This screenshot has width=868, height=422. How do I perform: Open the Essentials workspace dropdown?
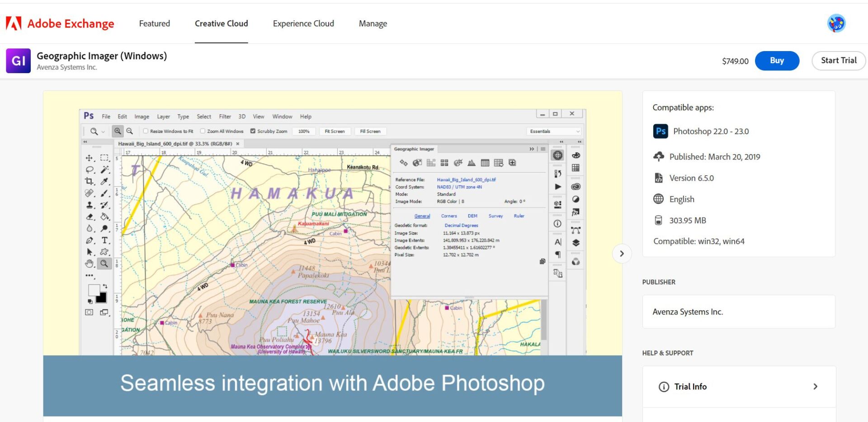554,131
